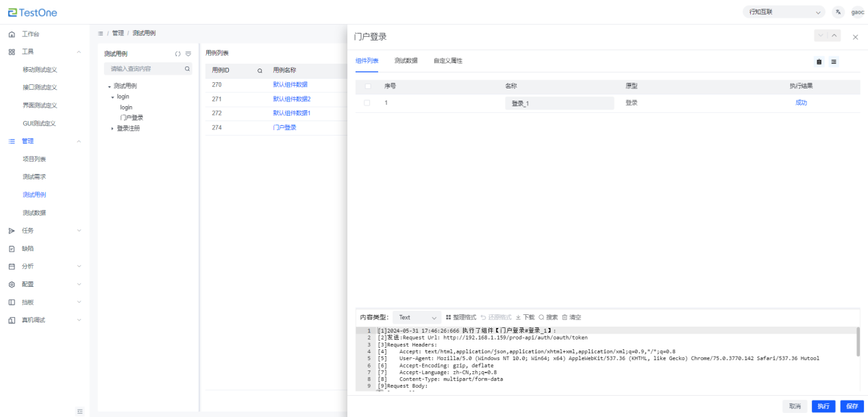This screenshot has height=417, width=868.
Task: Tick the select-all checkbox in the component table header
Action: click(x=368, y=86)
